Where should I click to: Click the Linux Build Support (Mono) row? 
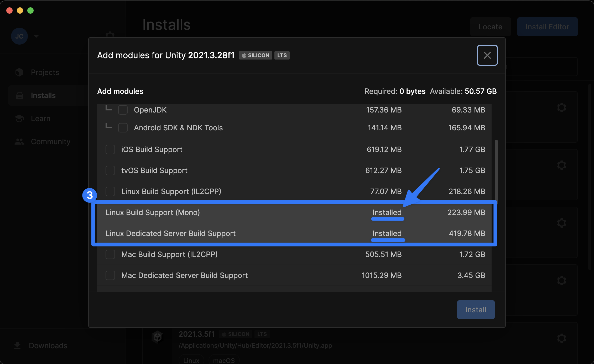tap(294, 212)
